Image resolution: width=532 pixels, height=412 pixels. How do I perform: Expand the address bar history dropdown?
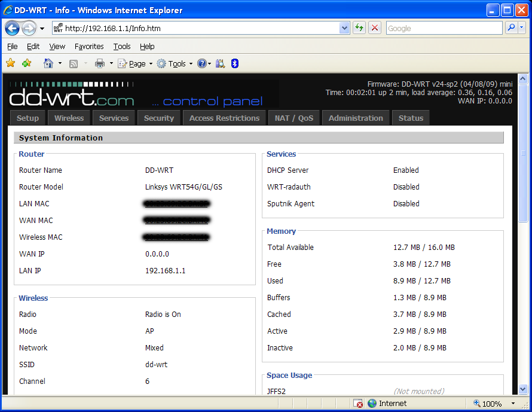pos(344,28)
